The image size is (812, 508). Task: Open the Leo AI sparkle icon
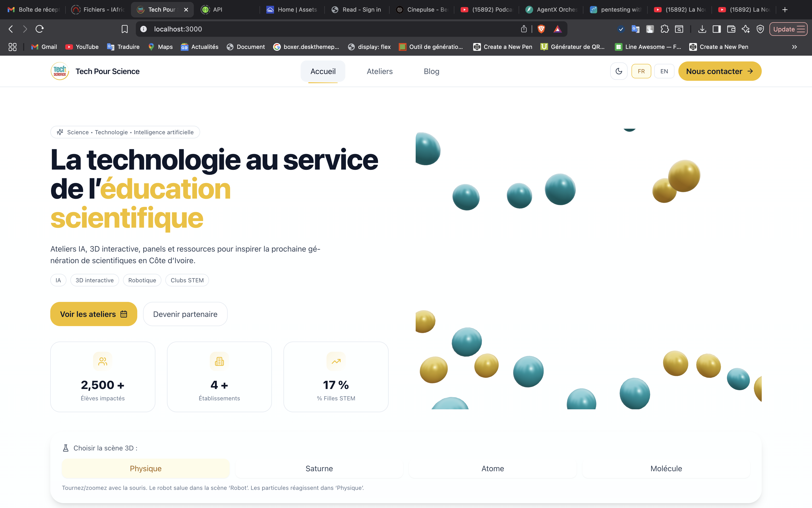click(x=746, y=29)
